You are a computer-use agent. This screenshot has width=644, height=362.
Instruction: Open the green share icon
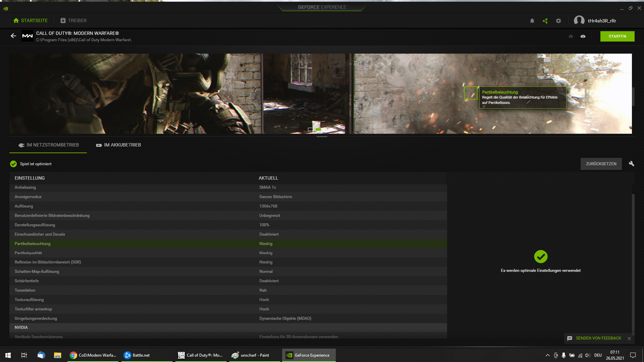click(545, 21)
